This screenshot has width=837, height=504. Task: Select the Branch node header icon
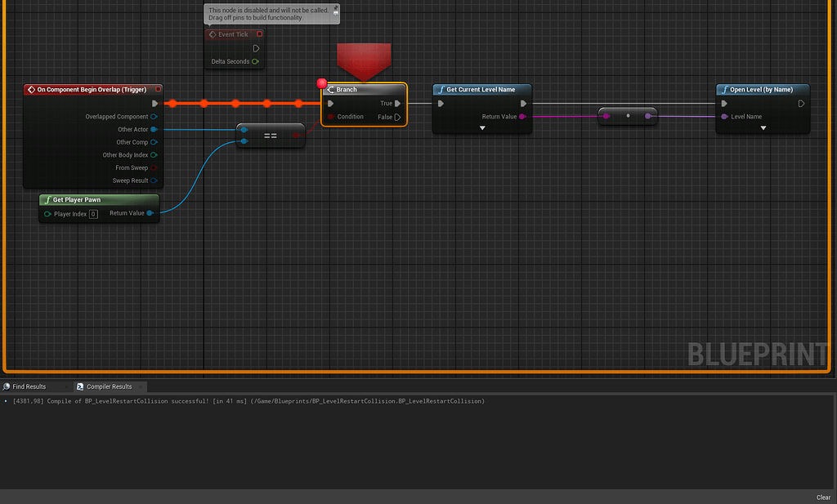pos(331,89)
